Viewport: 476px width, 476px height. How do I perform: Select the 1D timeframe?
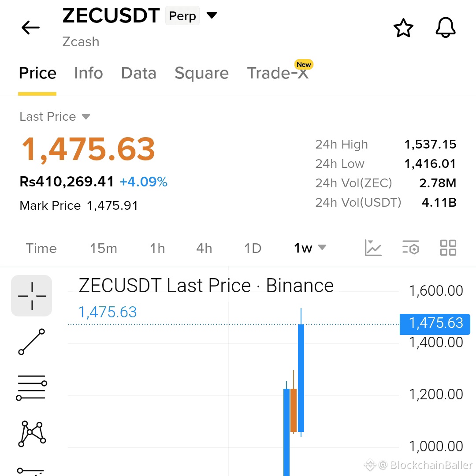[x=253, y=248]
